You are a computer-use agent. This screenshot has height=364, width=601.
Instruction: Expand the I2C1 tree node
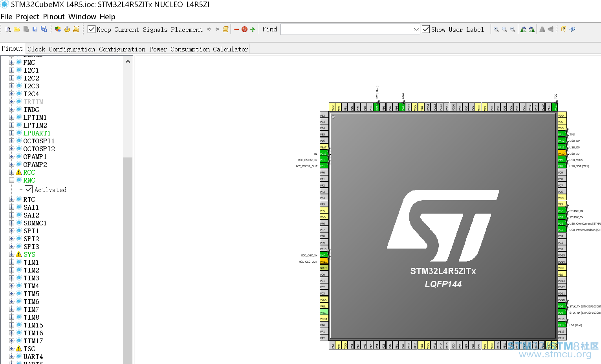click(x=11, y=70)
